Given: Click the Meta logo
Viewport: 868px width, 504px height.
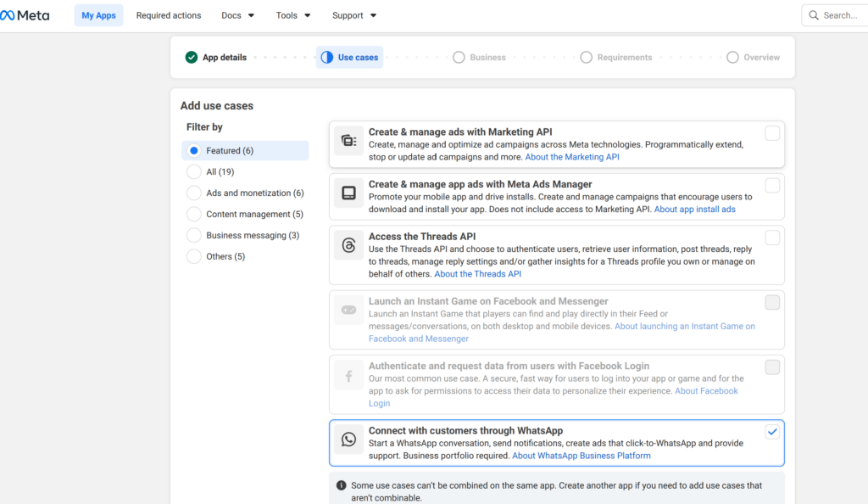Looking at the screenshot, I should coord(25,15).
